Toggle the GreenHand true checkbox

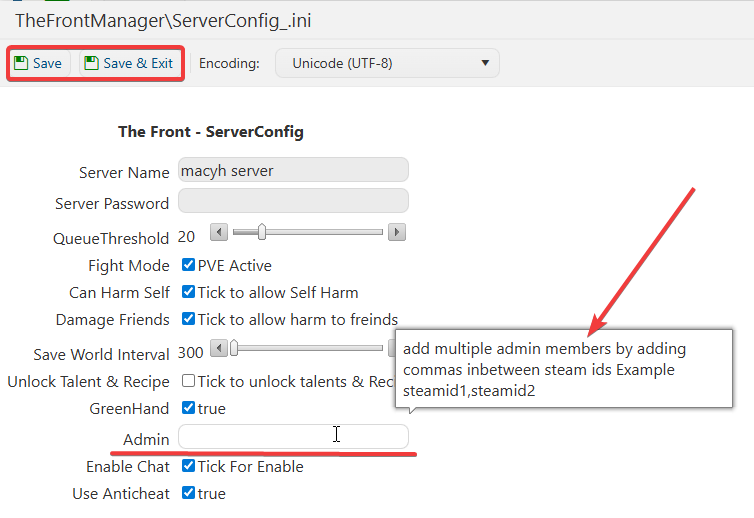pos(188,408)
